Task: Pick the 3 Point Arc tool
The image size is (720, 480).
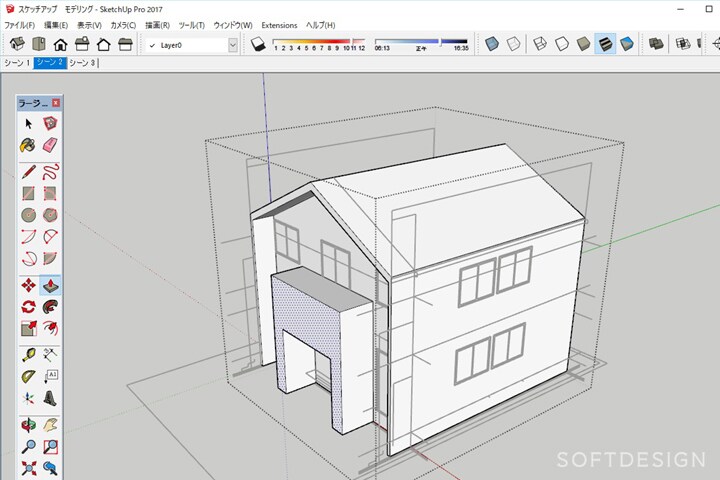Action: coord(28,258)
